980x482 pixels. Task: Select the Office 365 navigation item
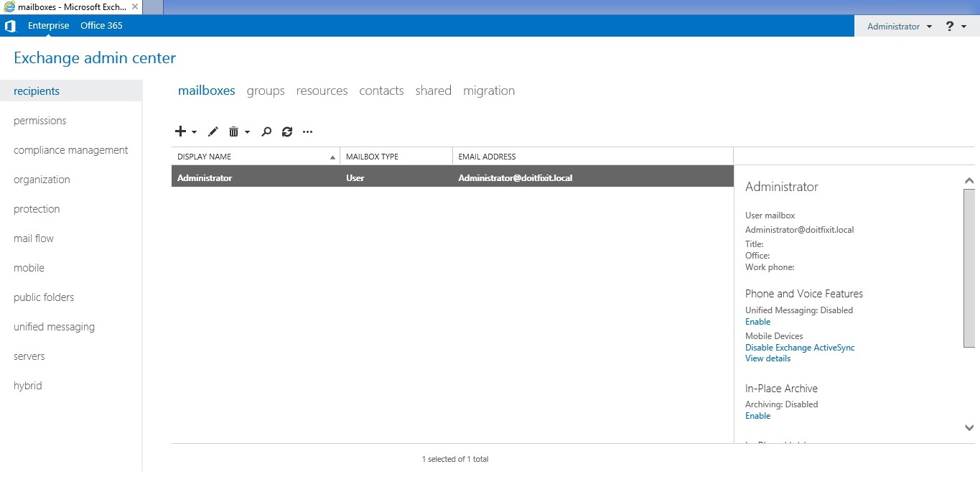(101, 25)
